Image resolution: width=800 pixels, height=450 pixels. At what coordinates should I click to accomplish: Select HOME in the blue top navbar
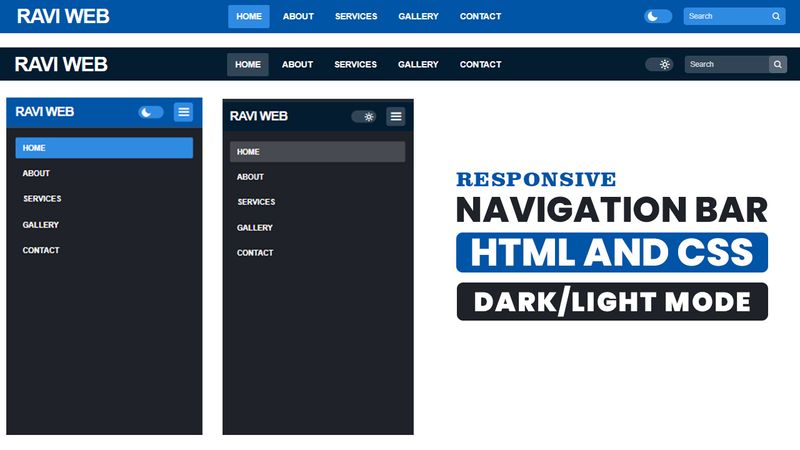tap(249, 16)
